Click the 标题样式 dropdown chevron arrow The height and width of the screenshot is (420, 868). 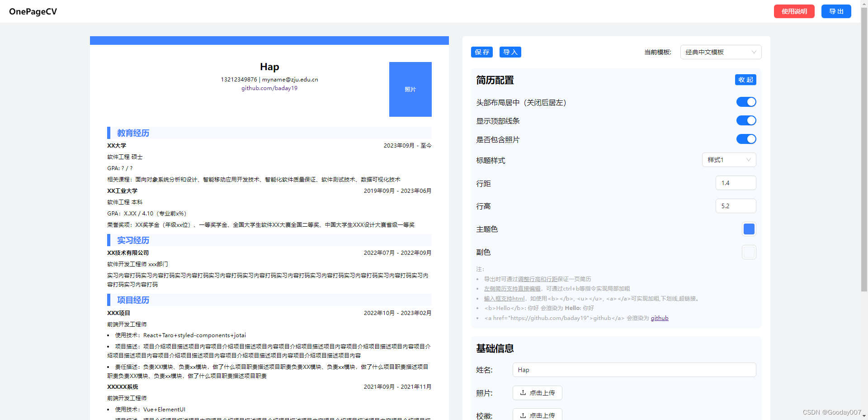click(x=748, y=160)
